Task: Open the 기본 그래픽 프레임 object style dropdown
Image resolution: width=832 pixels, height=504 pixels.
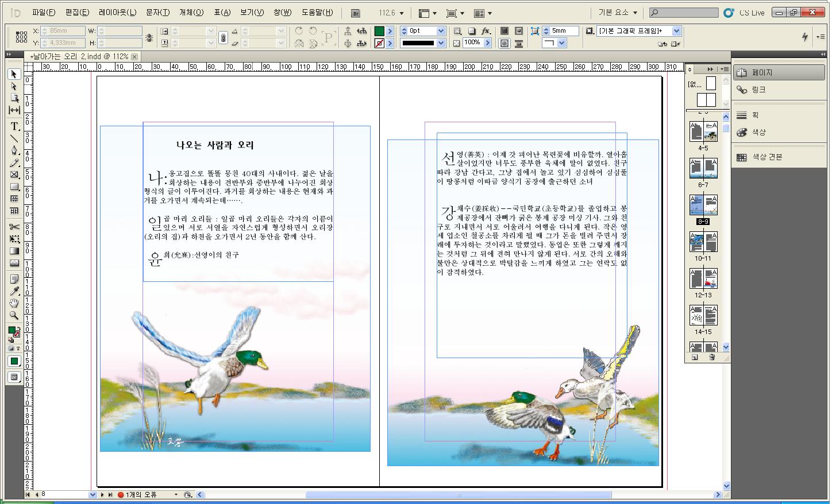Action: 676,31
